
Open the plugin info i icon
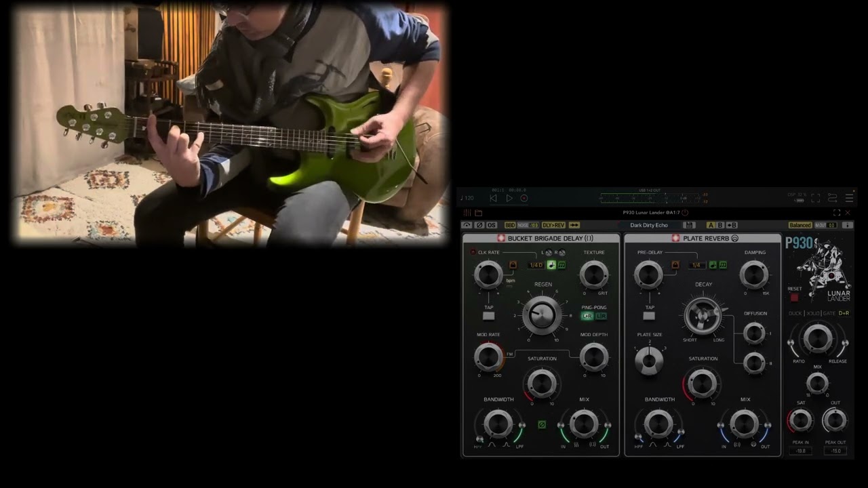tap(848, 225)
